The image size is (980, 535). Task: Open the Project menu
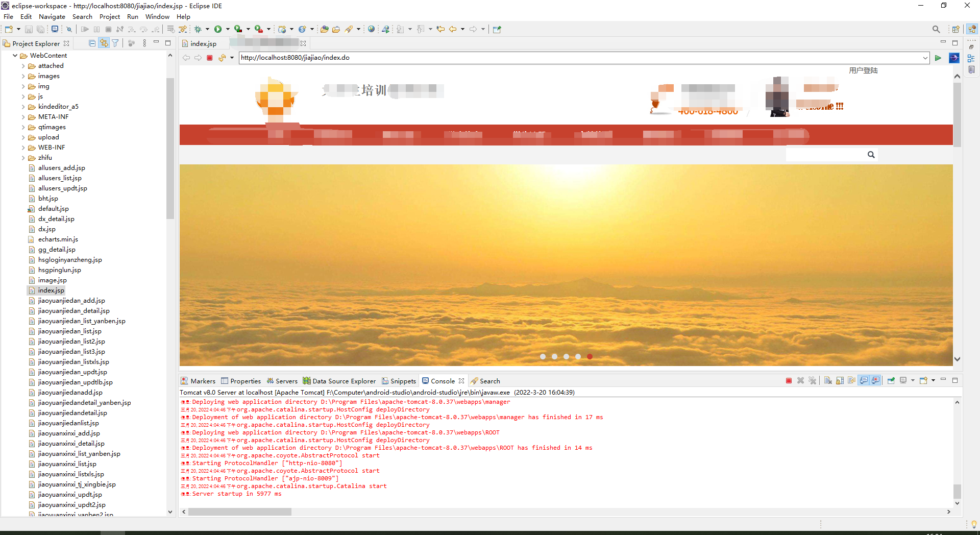click(110, 17)
